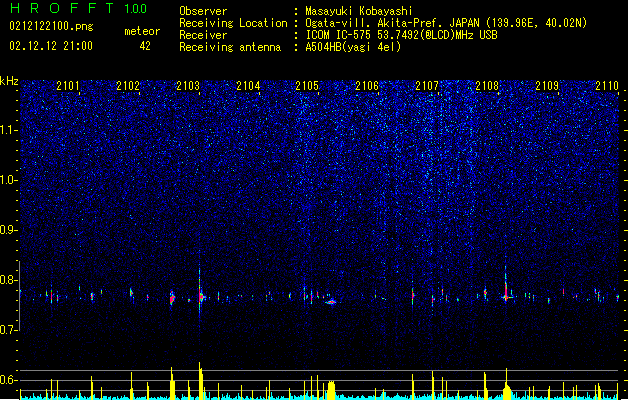Viewport: 629px width, 400px height.
Task: Click the 0.8 kHz axis label
Action: [x=8, y=280]
